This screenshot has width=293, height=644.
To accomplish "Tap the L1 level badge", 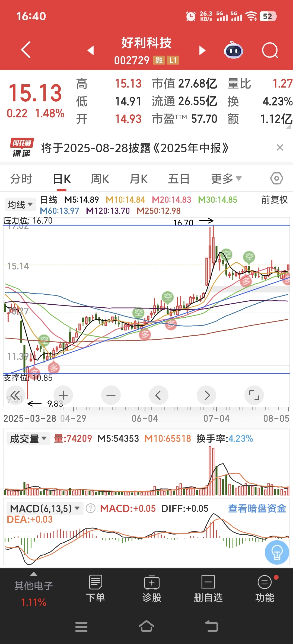I will (x=173, y=60).
